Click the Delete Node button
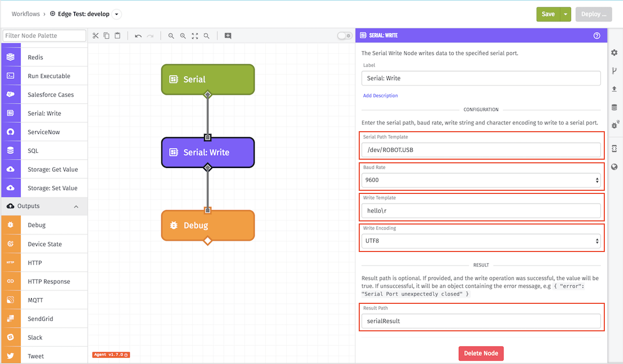This screenshot has height=364, width=623. (x=481, y=353)
